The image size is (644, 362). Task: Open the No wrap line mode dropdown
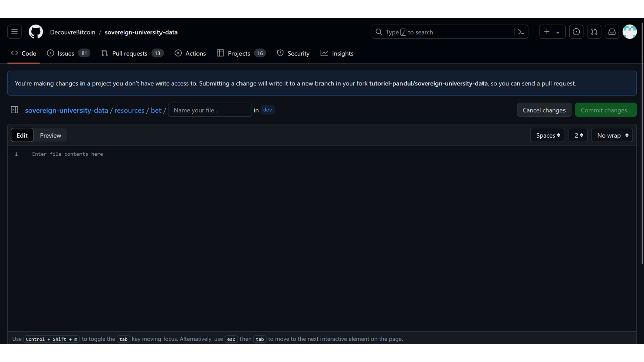coord(612,135)
